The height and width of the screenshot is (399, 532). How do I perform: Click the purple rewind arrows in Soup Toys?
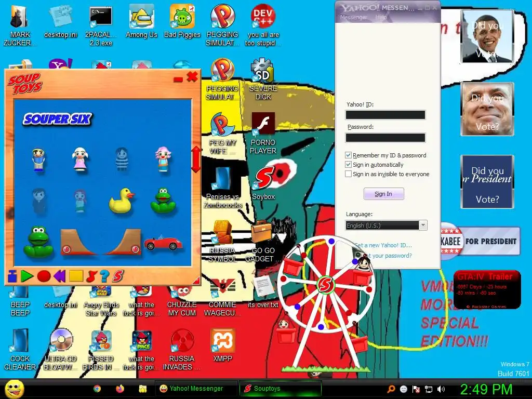point(59,276)
